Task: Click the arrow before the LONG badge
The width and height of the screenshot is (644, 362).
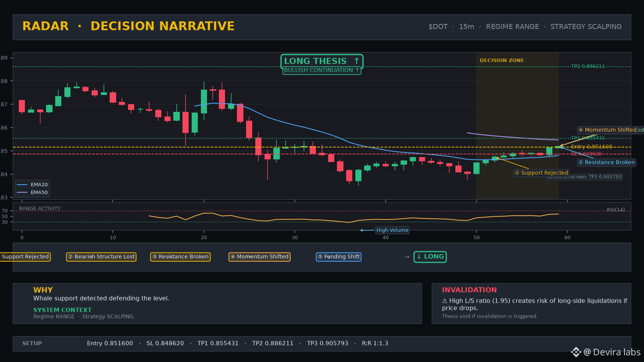Action: coord(407,257)
